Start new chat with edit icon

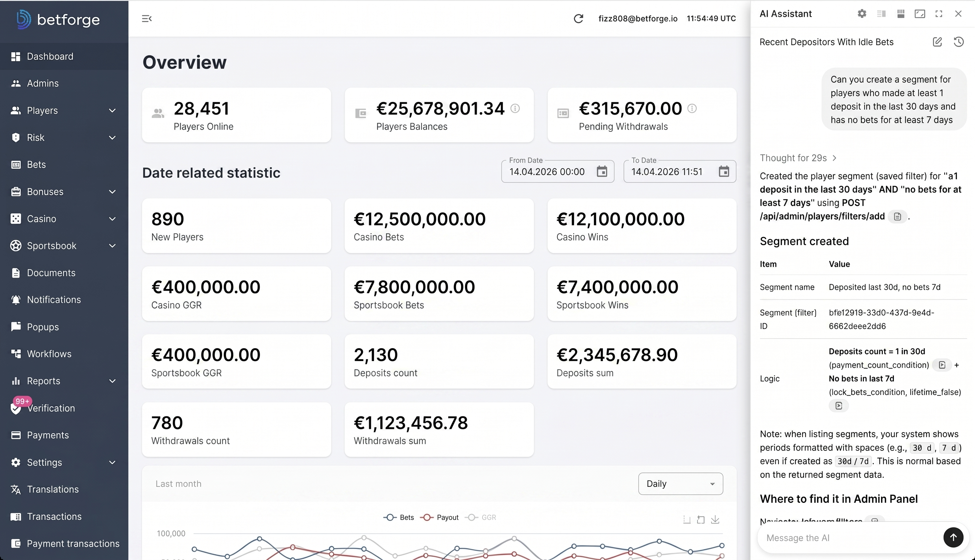[x=937, y=42]
